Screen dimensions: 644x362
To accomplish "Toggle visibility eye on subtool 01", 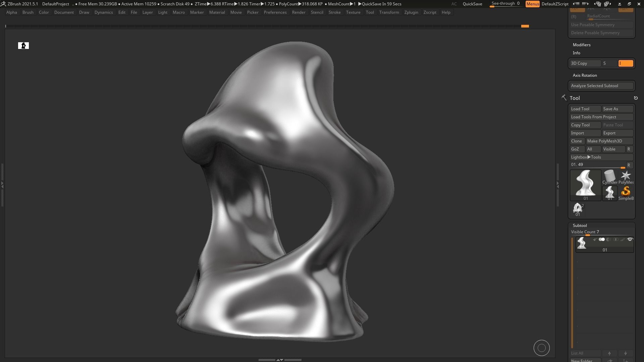I will [630, 239].
